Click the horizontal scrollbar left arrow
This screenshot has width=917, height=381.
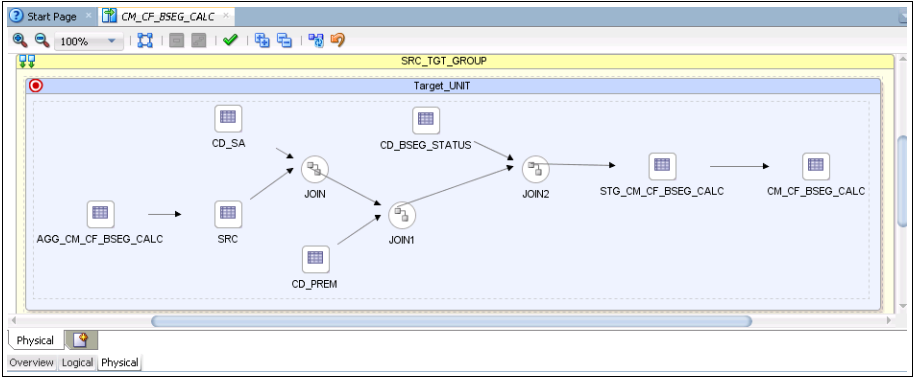tap(14, 321)
